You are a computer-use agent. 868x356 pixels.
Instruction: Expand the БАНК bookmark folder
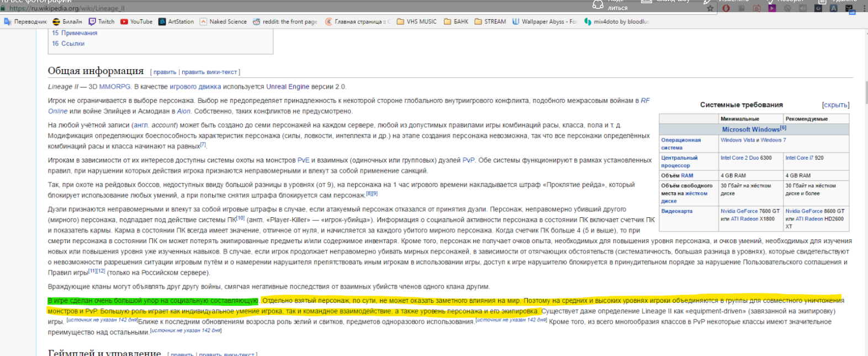[456, 22]
